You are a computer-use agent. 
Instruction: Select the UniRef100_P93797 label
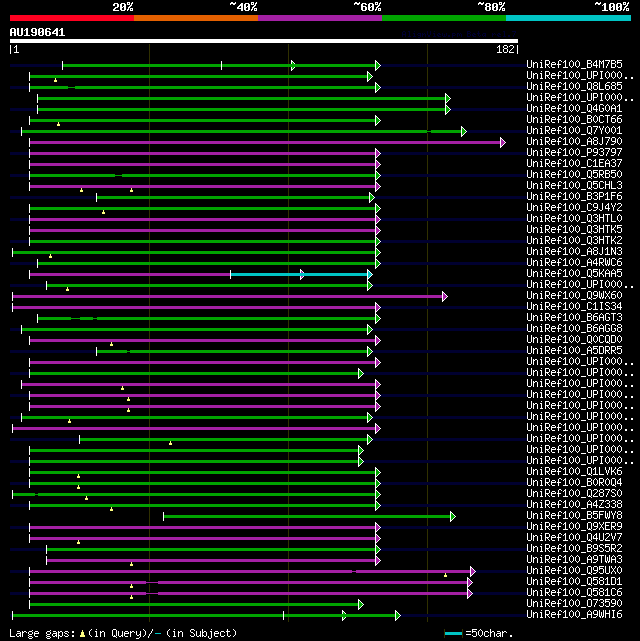pos(574,153)
